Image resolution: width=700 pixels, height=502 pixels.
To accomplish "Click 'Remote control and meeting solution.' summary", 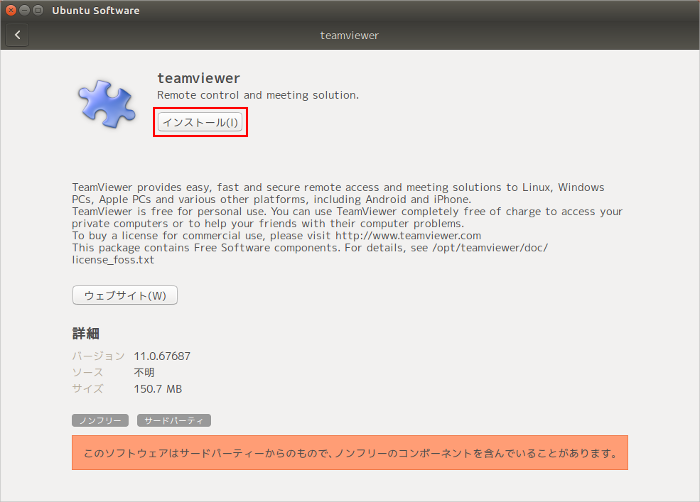I will pyautogui.click(x=258, y=95).
